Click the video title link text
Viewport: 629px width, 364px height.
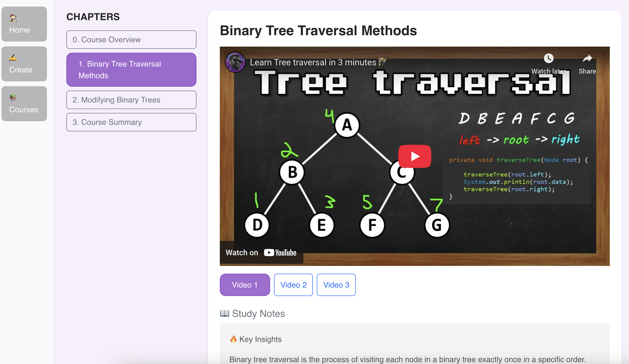coord(313,62)
